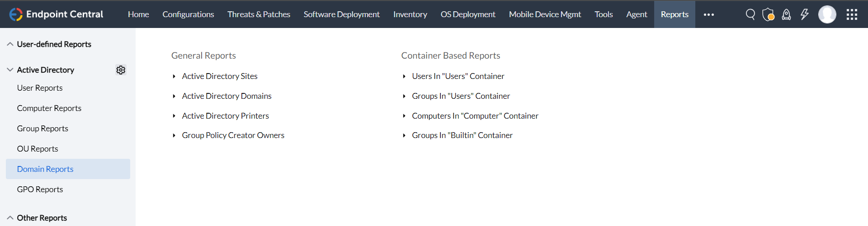868x226 pixels.
Task: Click the rocket icon in header
Action: pyautogui.click(x=787, y=14)
